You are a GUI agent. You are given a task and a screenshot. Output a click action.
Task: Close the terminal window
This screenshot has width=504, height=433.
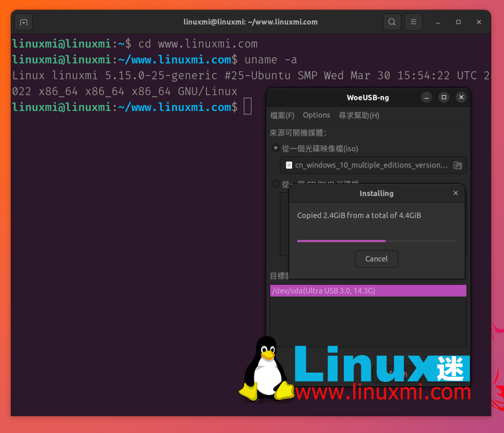479,22
